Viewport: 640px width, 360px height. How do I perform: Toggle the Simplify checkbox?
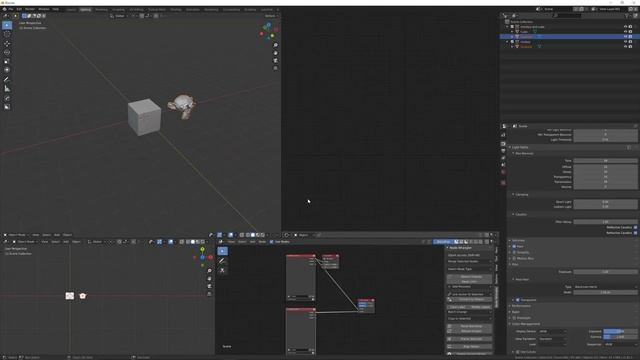514,252
